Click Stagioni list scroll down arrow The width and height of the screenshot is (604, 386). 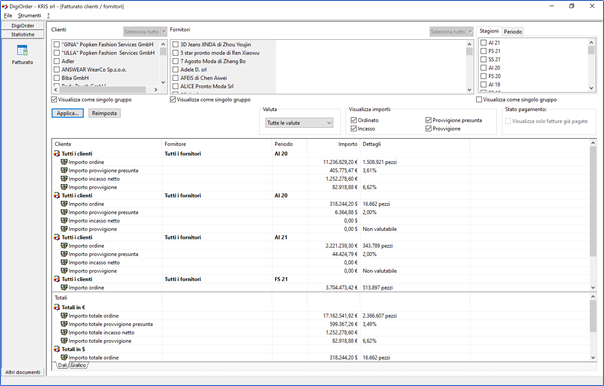point(592,88)
